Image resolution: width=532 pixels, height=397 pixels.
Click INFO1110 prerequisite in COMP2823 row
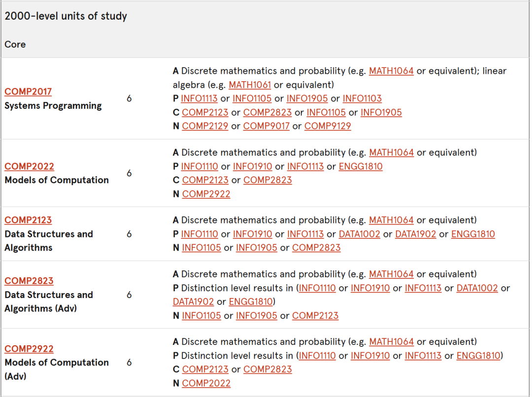317,288
